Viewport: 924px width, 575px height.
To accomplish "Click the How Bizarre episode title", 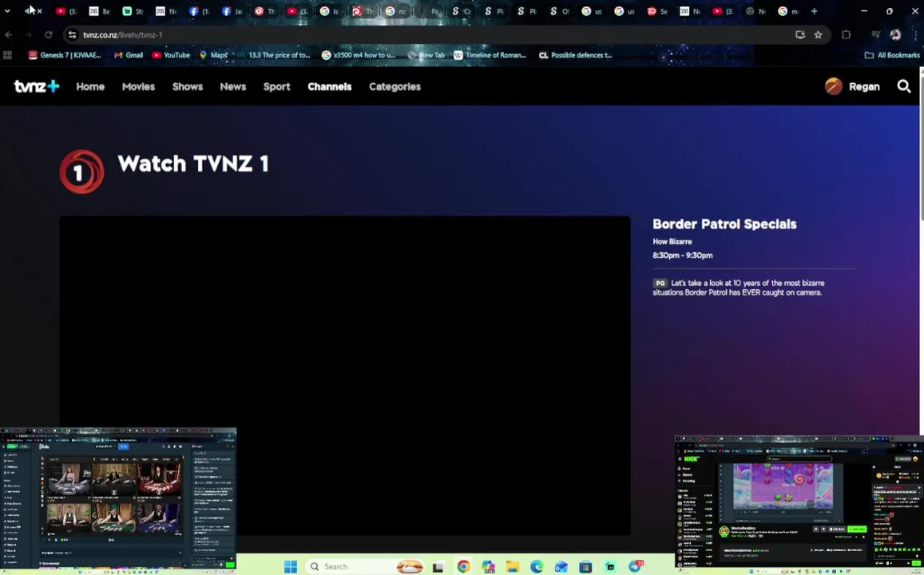I will click(x=672, y=241).
